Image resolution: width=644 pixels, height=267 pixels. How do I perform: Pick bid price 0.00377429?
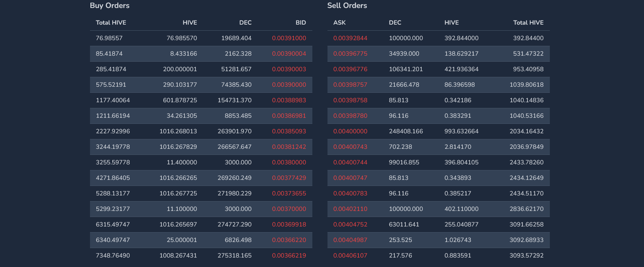click(289, 178)
